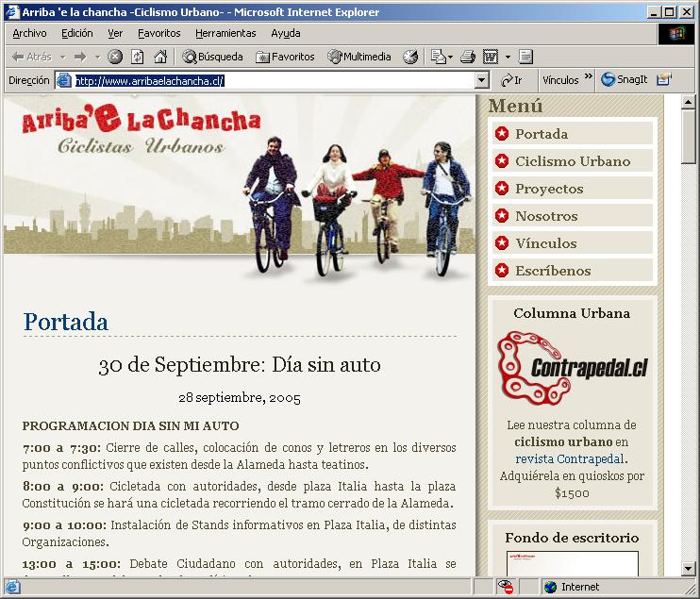Click 'PROGRAMACION DIA SIN MI AUTO' text
Image resolution: width=700 pixels, height=599 pixels.
pyautogui.click(x=131, y=425)
